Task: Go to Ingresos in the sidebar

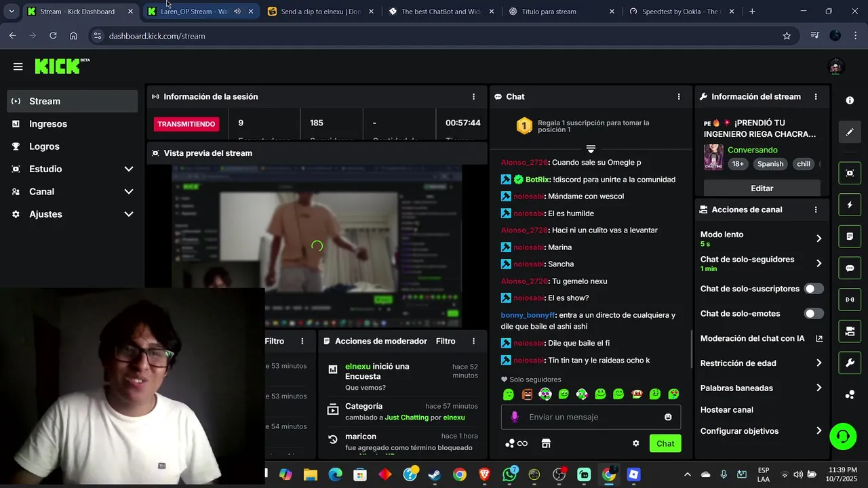Action: coord(72,124)
